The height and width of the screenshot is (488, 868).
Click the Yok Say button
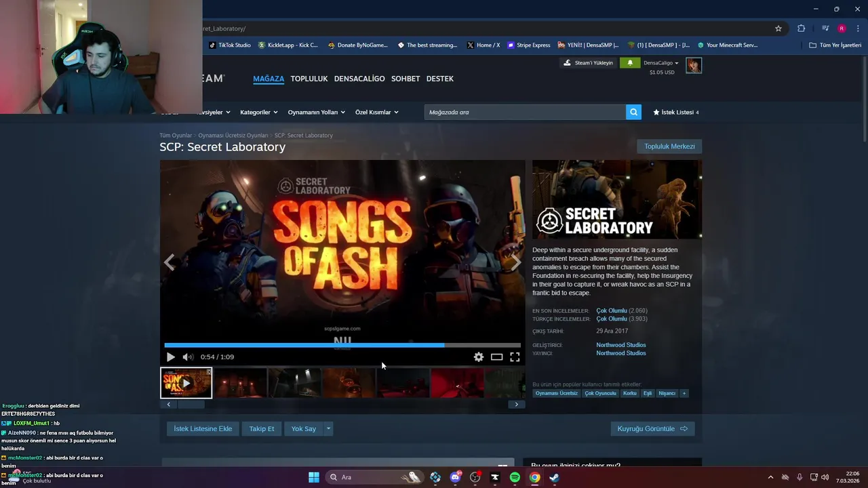point(304,428)
